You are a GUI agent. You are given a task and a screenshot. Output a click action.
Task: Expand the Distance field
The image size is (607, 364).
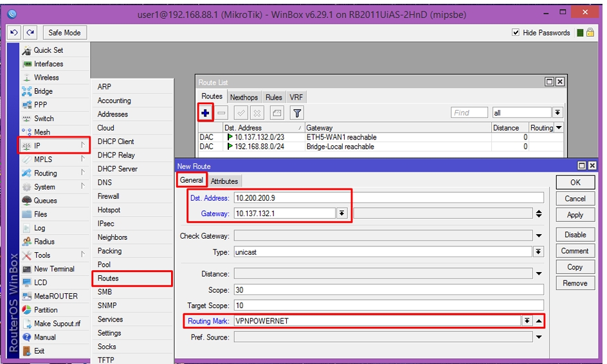click(x=538, y=274)
